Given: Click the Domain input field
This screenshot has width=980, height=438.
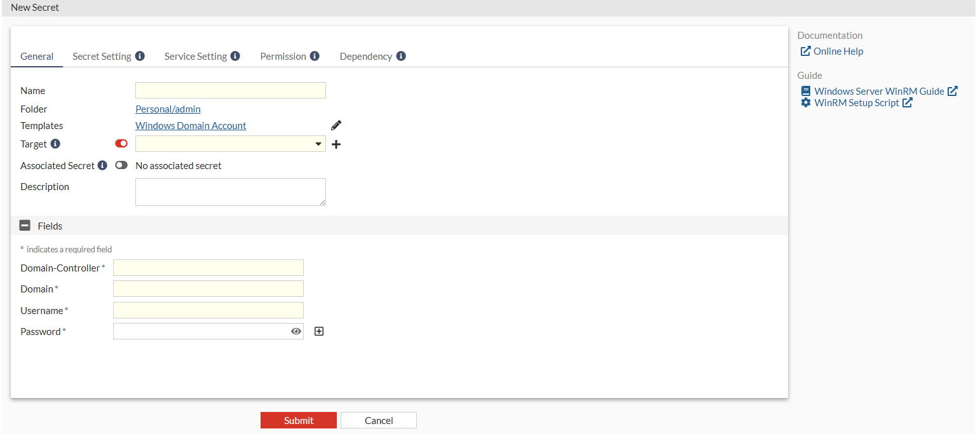Looking at the screenshot, I should point(208,289).
